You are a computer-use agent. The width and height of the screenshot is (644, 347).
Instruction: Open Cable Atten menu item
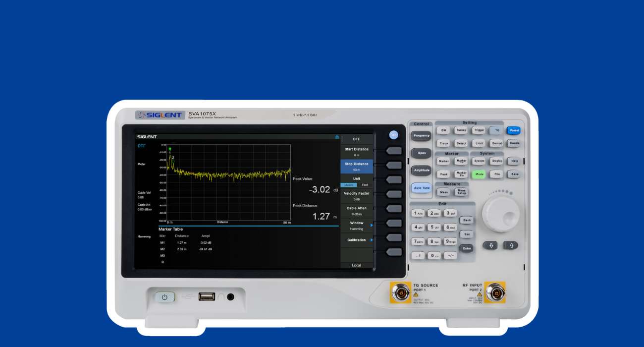[357, 211]
